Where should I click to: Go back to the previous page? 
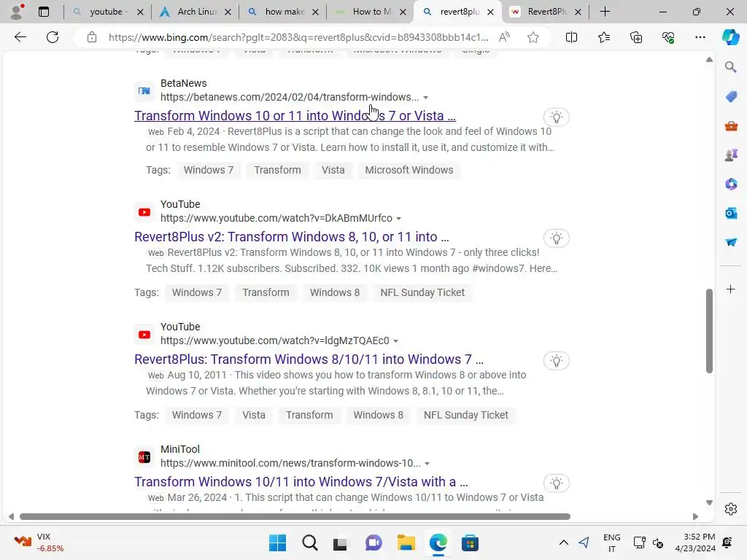point(20,37)
